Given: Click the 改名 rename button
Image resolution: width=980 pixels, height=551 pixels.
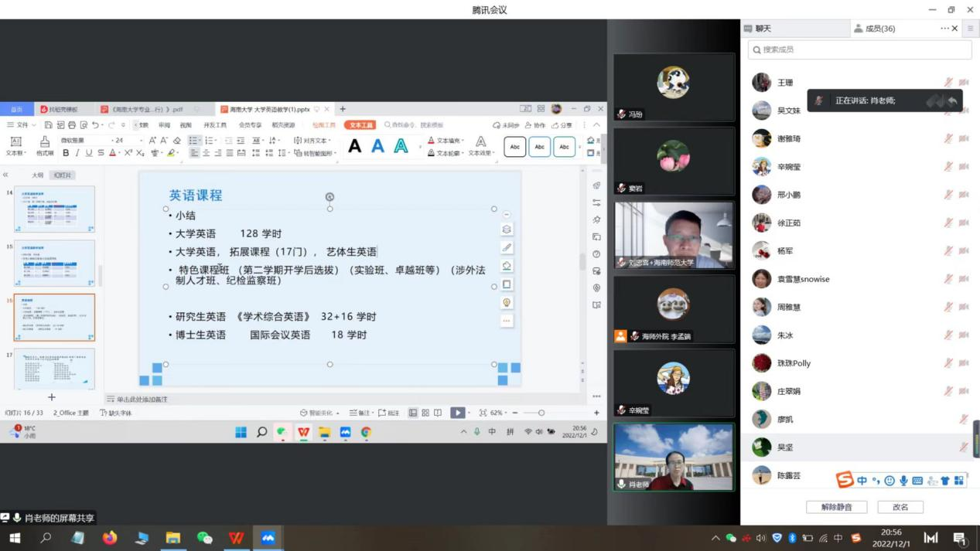Looking at the screenshot, I should click(x=900, y=507).
